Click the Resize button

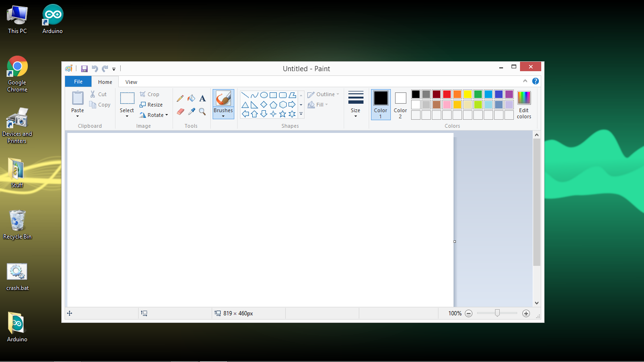point(152,104)
